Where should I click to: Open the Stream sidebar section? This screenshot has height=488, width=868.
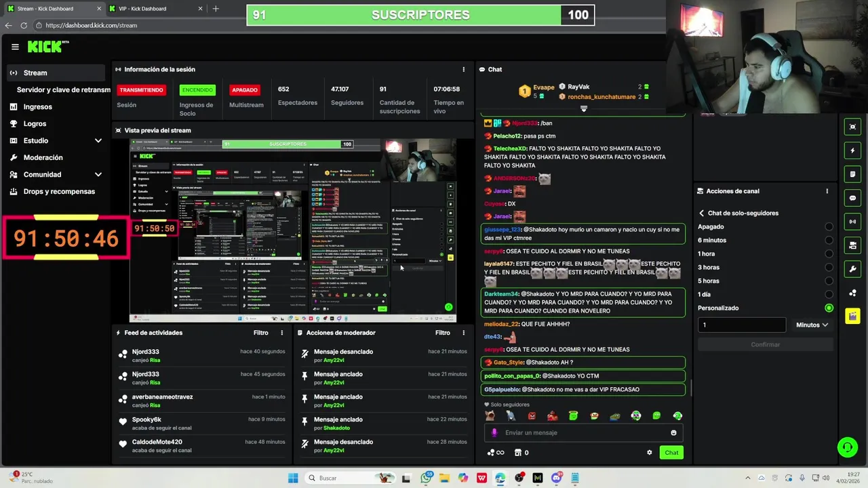[x=56, y=73]
